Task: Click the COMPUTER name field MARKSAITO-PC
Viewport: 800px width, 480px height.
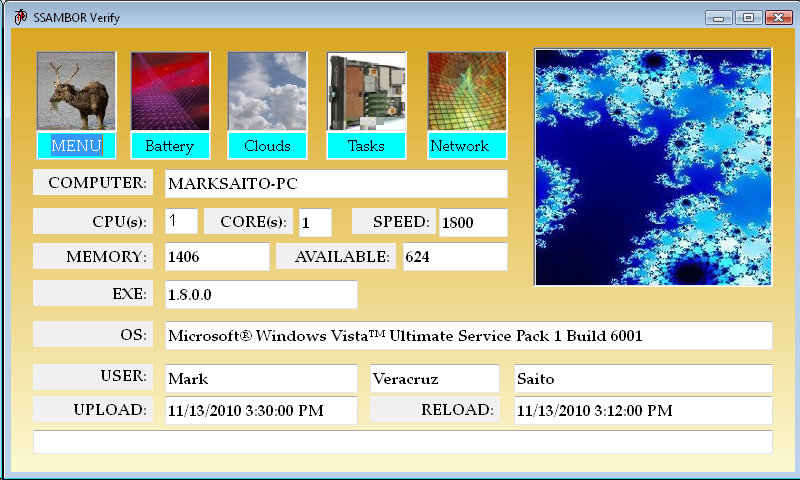Action: (x=336, y=184)
